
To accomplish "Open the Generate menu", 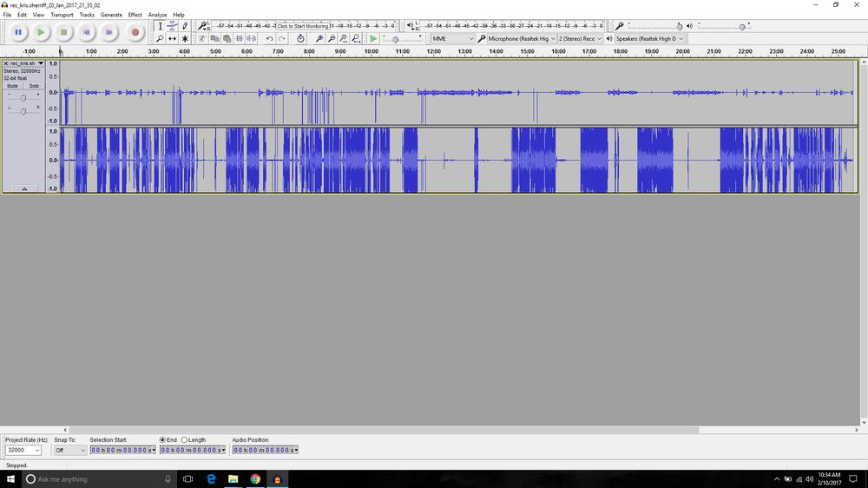I will [x=111, y=15].
